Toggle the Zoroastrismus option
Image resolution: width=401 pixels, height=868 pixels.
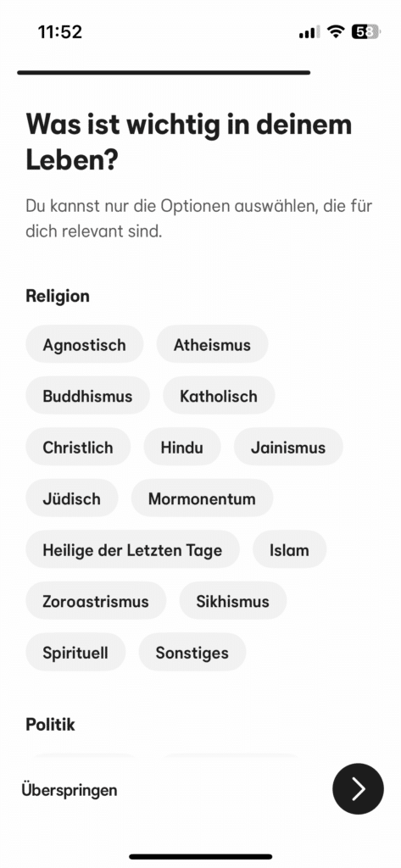(x=96, y=601)
